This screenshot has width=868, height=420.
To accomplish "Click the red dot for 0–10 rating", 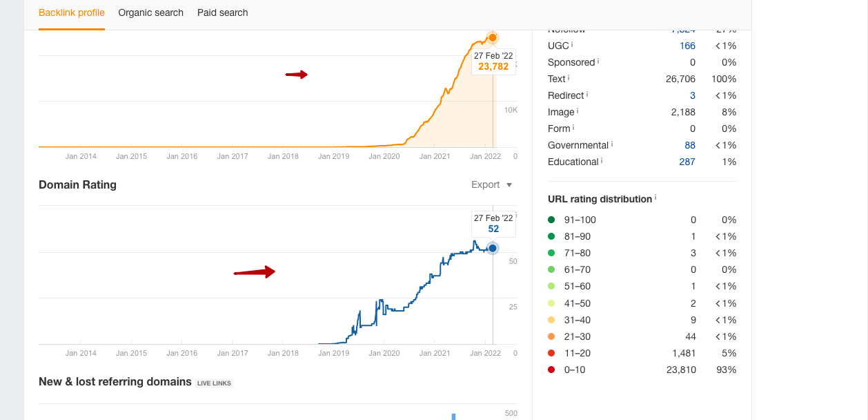I will (551, 370).
